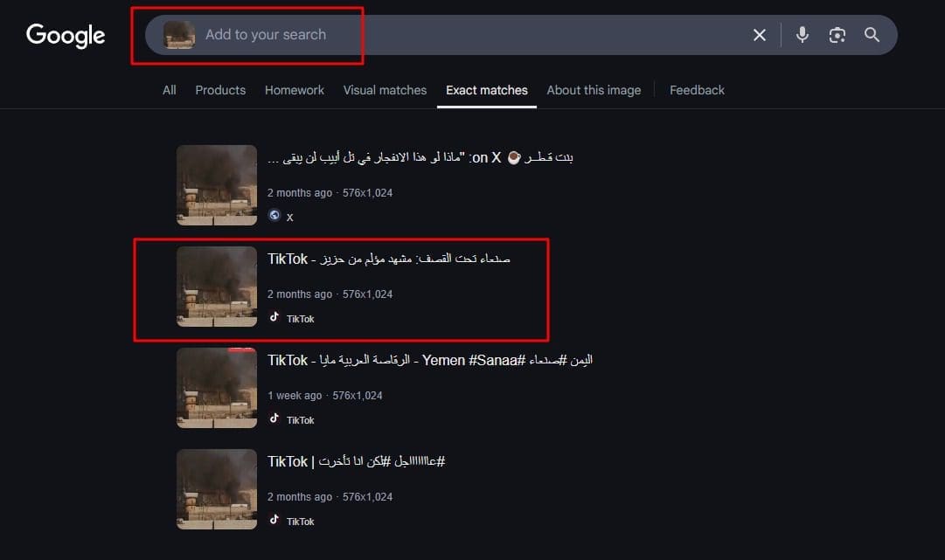Click the TikTok icon under the second result

click(x=274, y=317)
